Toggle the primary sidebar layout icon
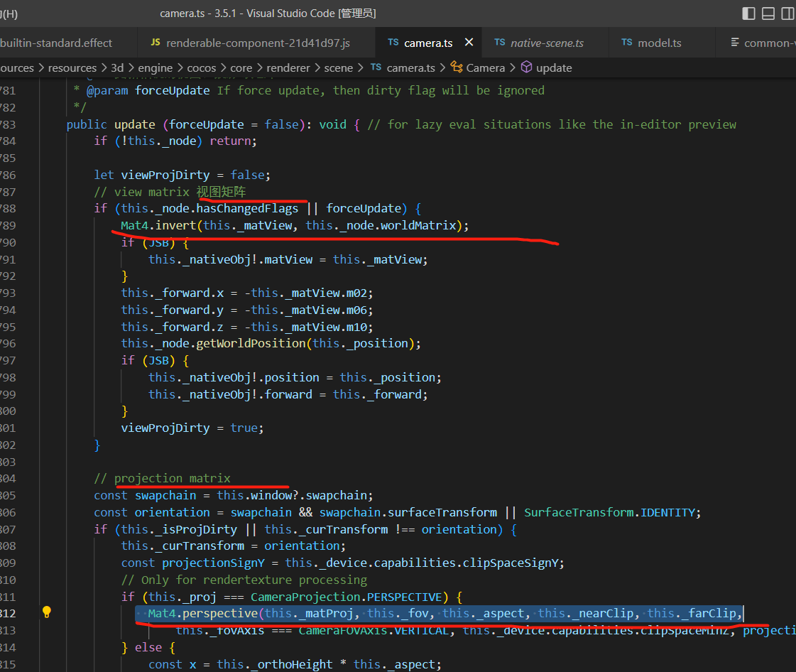The height and width of the screenshot is (672, 796). pos(748,13)
